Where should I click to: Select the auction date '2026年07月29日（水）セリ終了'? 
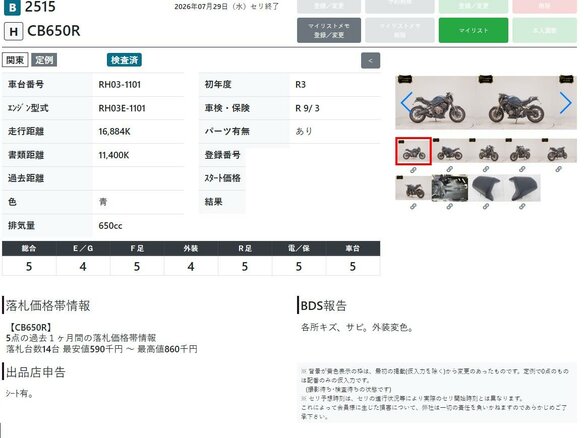[226, 6]
